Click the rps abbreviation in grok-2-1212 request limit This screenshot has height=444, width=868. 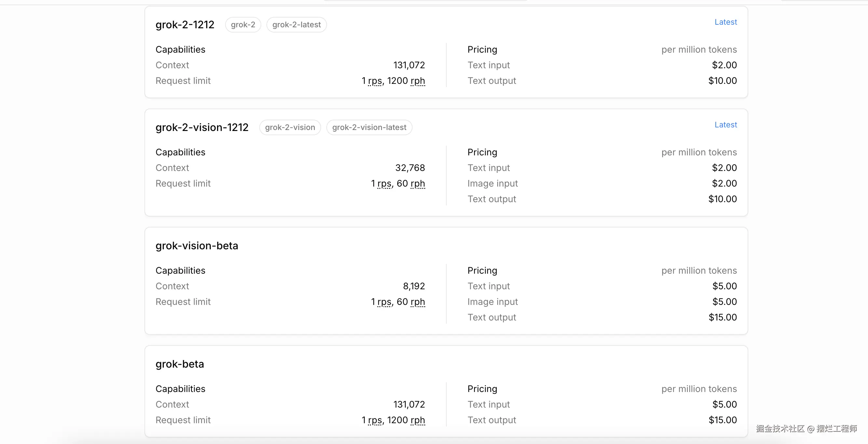(375, 81)
